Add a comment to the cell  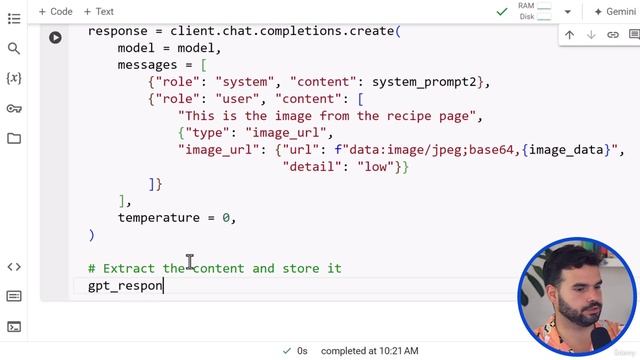(634, 35)
